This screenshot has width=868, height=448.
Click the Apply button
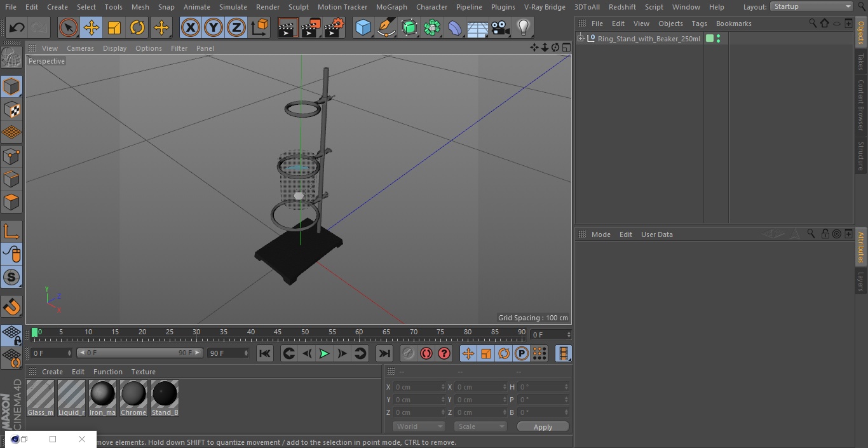pos(543,426)
